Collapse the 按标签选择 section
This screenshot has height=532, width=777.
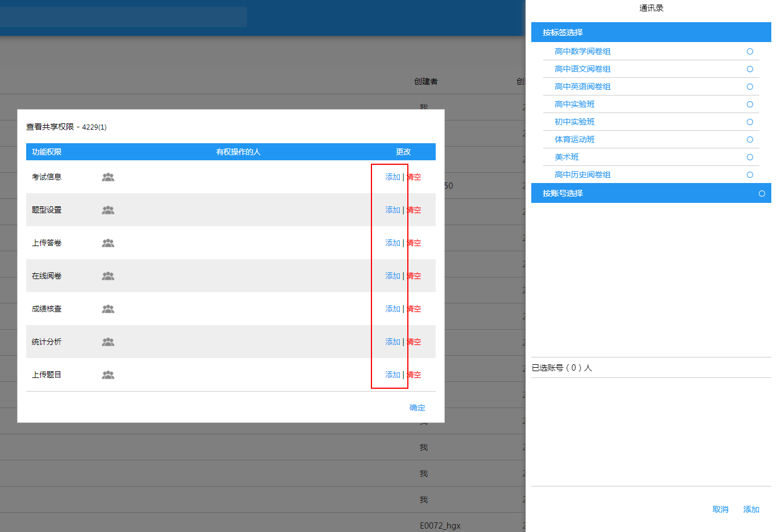point(563,32)
